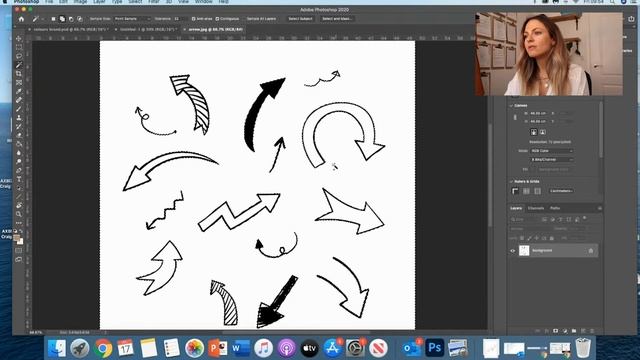The width and height of the screenshot is (640, 360).
Task: Click the Select Subject button
Action: [x=300, y=19]
